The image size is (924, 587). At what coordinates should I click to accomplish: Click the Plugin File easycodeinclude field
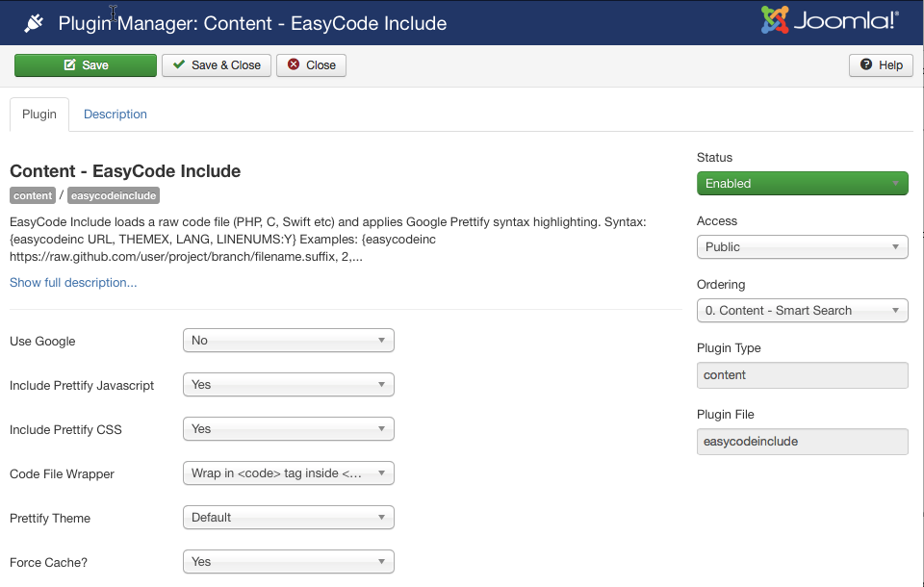tap(802, 442)
